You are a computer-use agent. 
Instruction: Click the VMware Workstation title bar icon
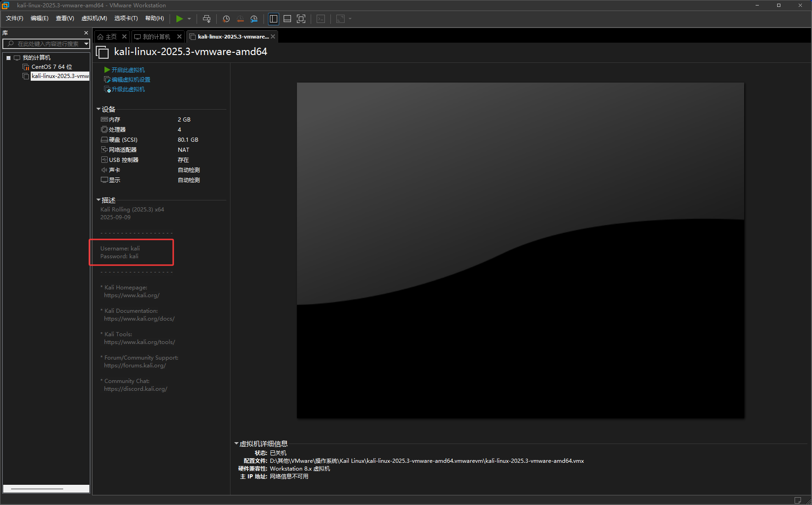(5, 6)
